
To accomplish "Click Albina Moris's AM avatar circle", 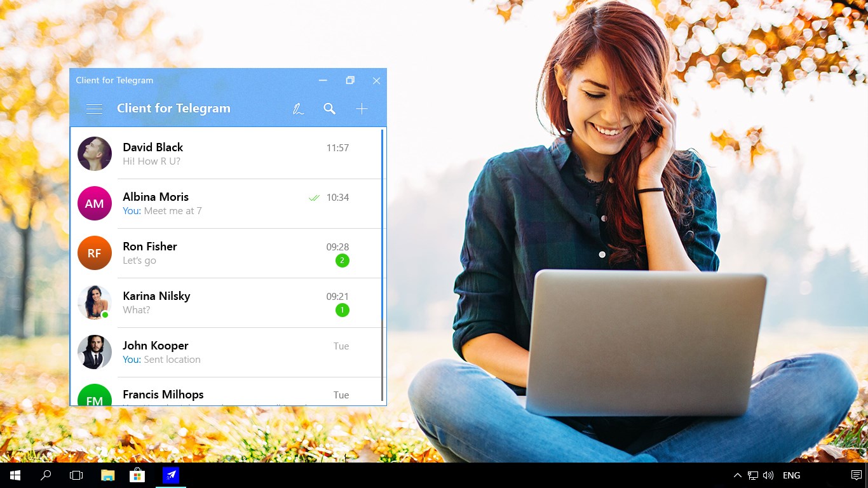I will [95, 203].
